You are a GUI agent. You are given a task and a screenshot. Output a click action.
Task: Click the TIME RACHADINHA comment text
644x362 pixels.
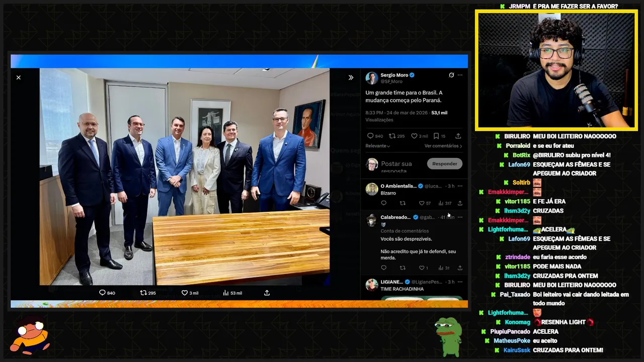pos(402,289)
